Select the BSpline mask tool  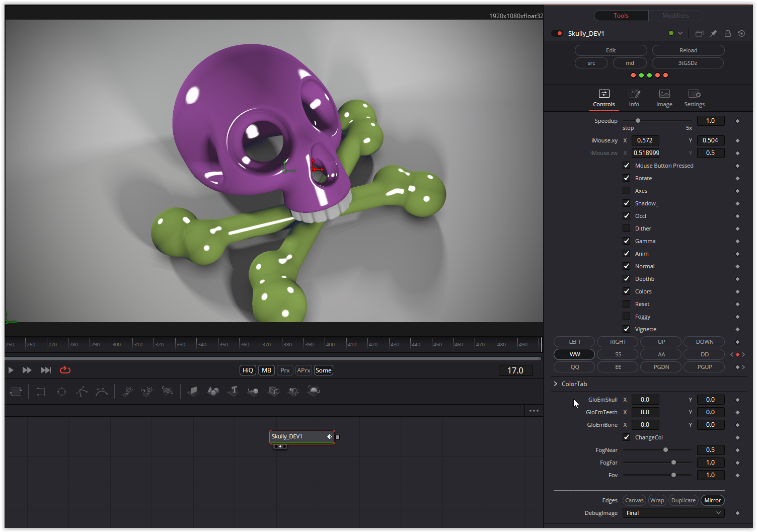[102, 392]
